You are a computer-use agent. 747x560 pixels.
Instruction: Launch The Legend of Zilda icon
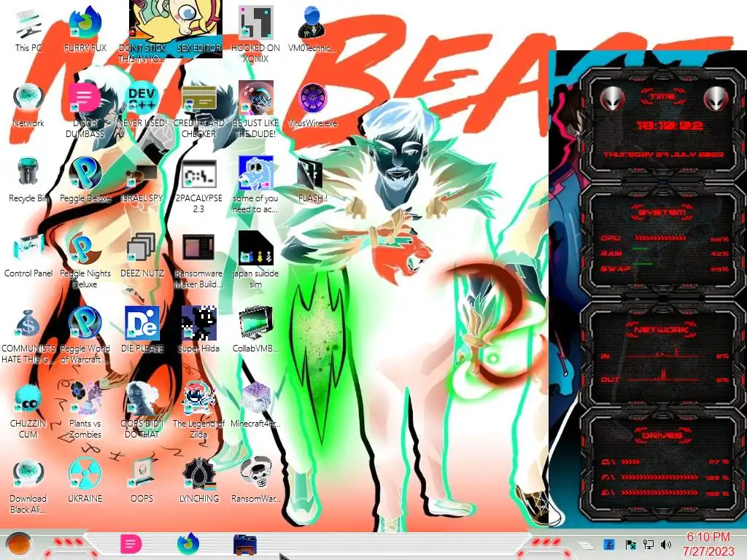(x=198, y=411)
